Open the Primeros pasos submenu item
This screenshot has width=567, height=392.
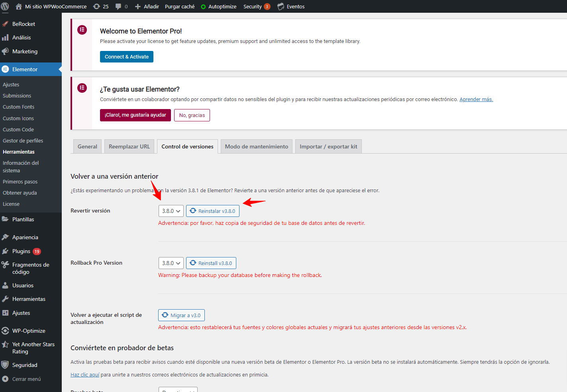click(x=20, y=181)
